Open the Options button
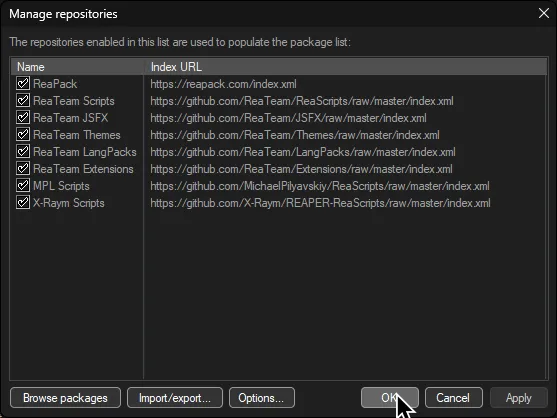557x418 pixels. 261,398
